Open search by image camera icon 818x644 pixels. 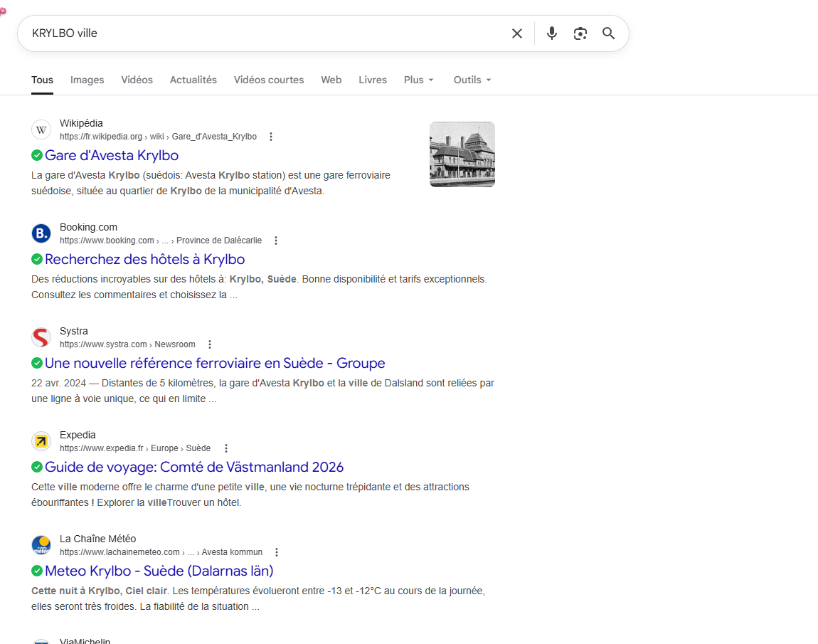580,33
